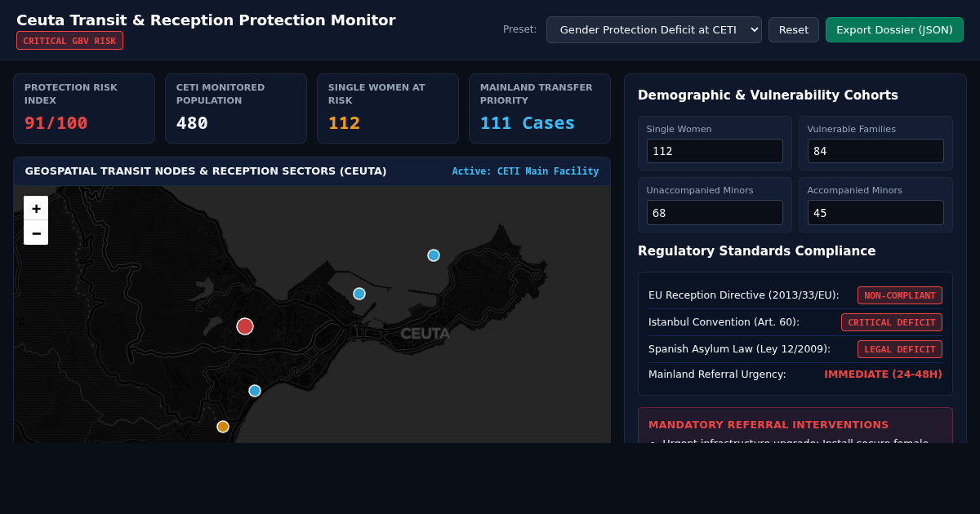Edit the Unaccompanied Minors input field
980x514 pixels.
715,212
